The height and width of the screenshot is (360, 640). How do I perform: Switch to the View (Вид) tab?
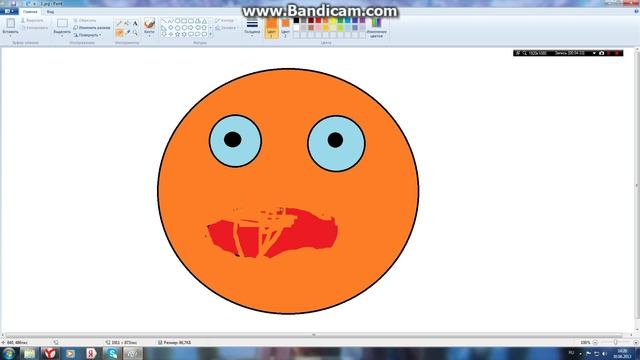(50, 12)
